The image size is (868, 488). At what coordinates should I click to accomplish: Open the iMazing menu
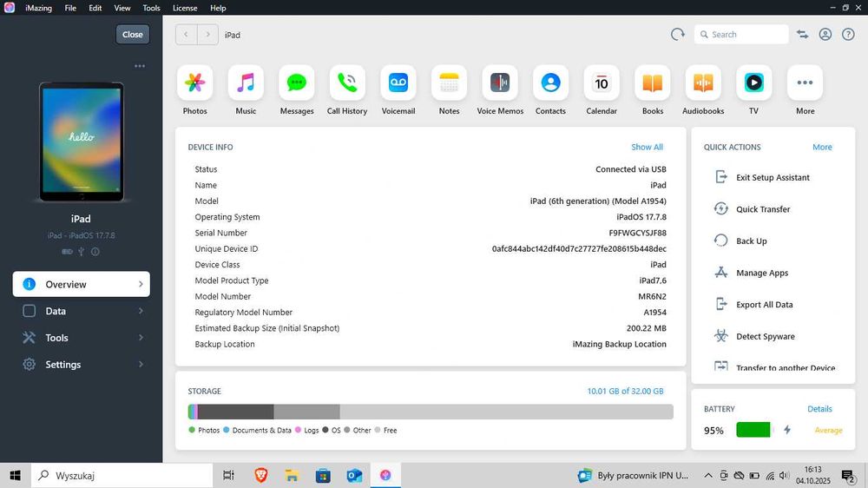38,8
